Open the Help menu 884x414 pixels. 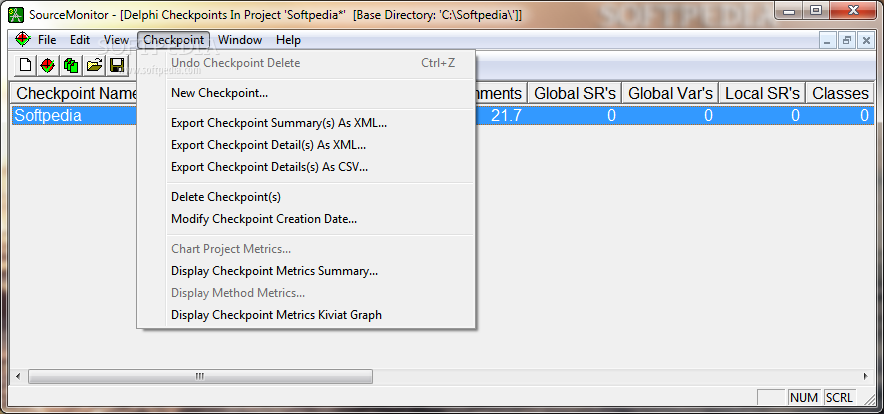[x=288, y=40]
